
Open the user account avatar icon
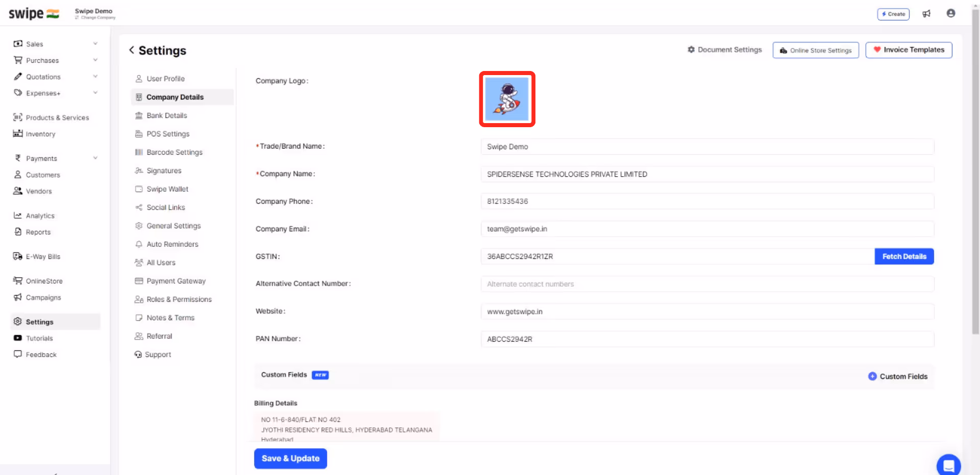[x=951, y=13]
